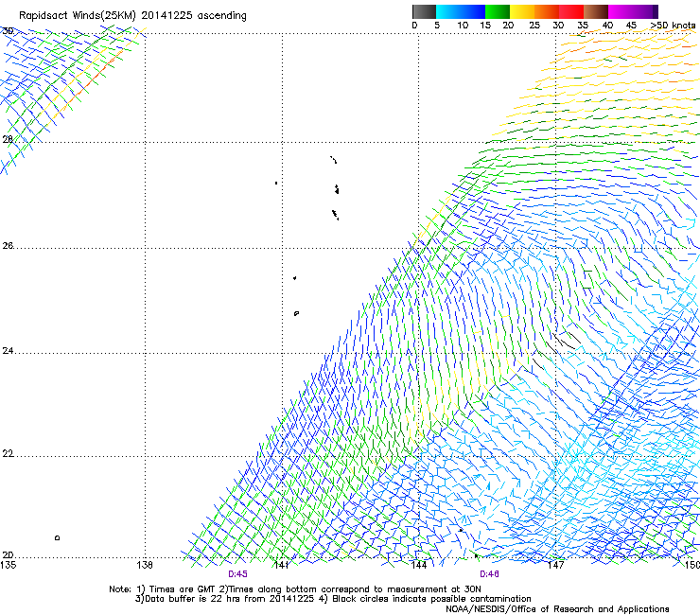Click the longitude axis label '144'
700x615 pixels.
[x=418, y=565]
